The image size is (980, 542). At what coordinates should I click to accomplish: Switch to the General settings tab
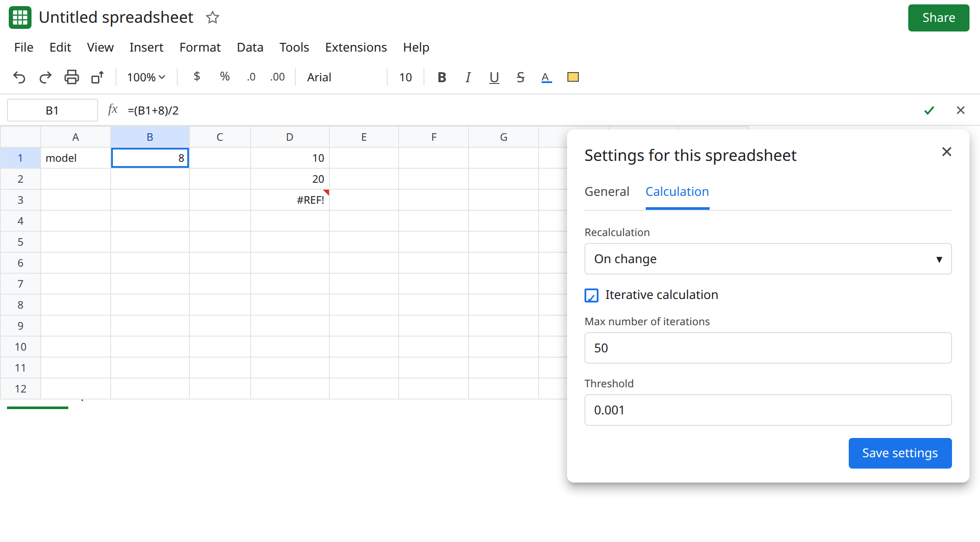pos(607,191)
